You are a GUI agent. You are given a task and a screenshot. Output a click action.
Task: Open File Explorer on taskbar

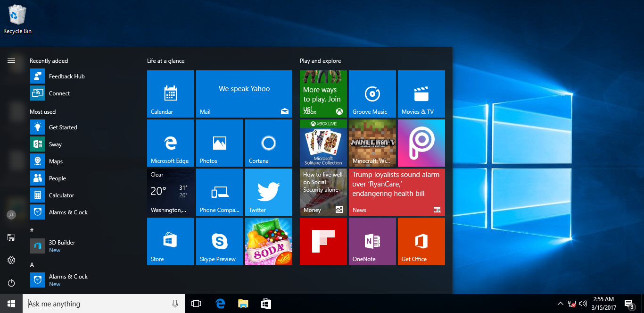(x=243, y=304)
